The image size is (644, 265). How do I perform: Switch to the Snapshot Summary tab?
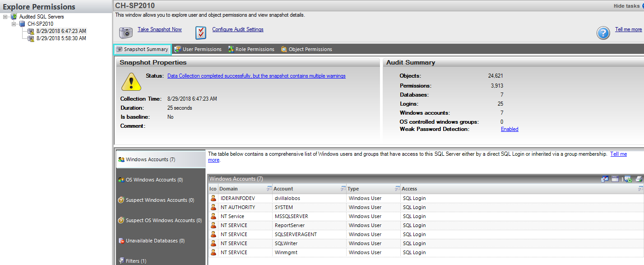142,49
